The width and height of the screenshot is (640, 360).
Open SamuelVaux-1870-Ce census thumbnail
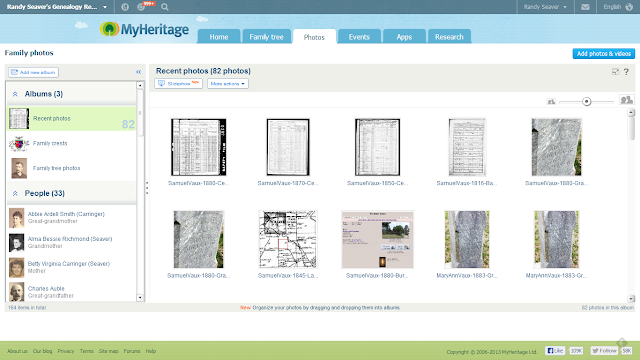click(288, 147)
